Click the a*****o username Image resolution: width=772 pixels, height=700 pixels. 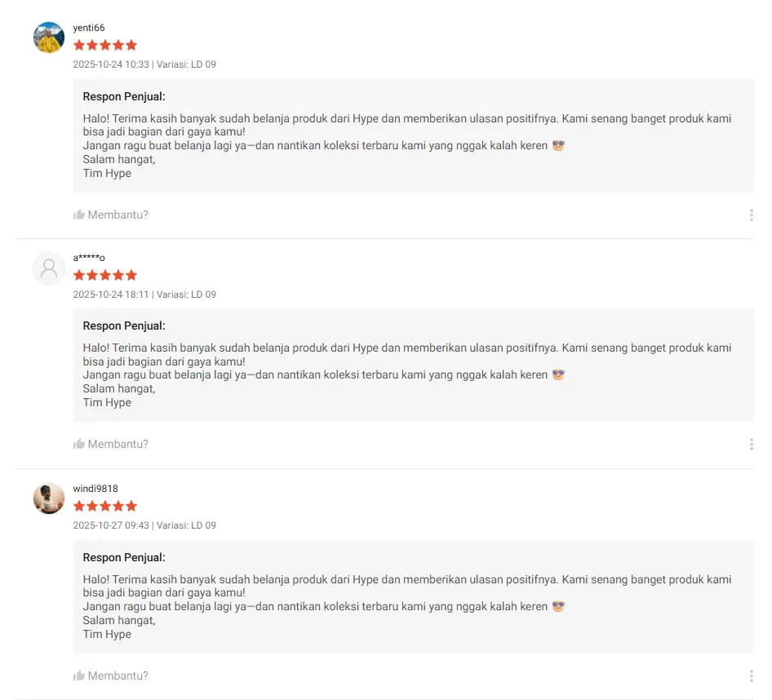click(x=89, y=258)
